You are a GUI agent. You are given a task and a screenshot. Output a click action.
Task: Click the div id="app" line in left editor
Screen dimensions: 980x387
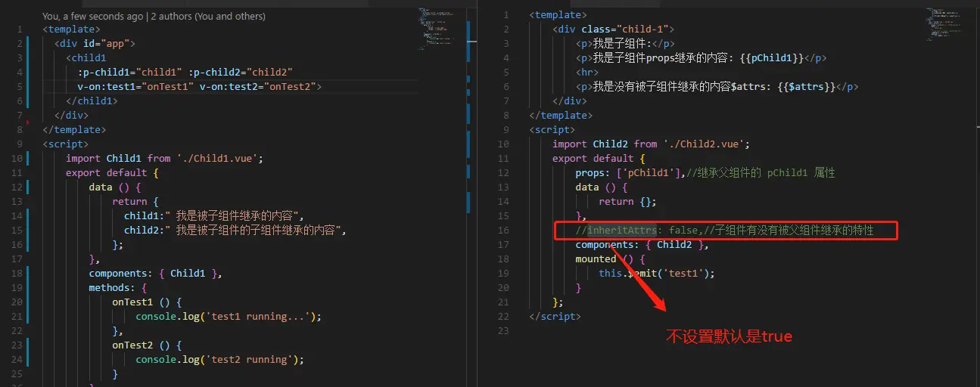[95, 44]
